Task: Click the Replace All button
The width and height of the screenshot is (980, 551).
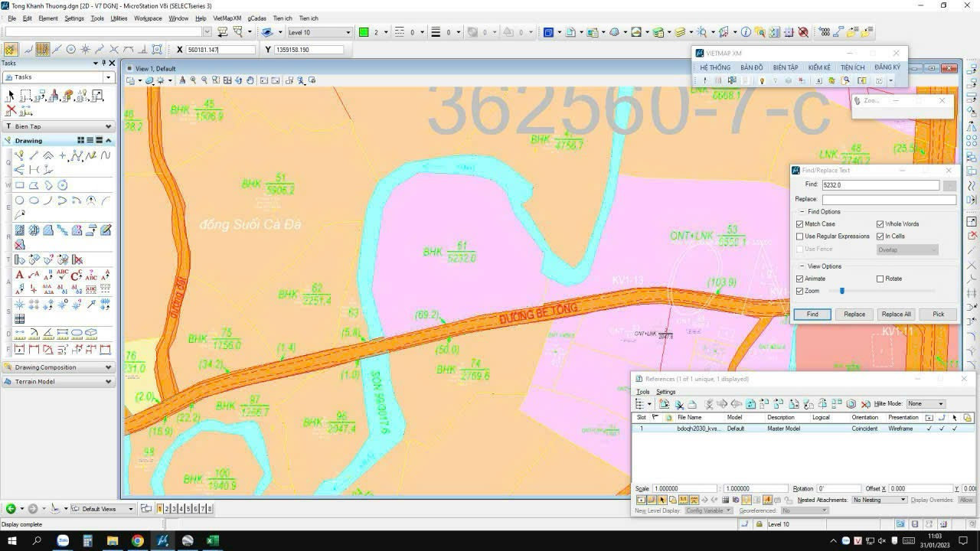Action: pyautogui.click(x=896, y=315)
